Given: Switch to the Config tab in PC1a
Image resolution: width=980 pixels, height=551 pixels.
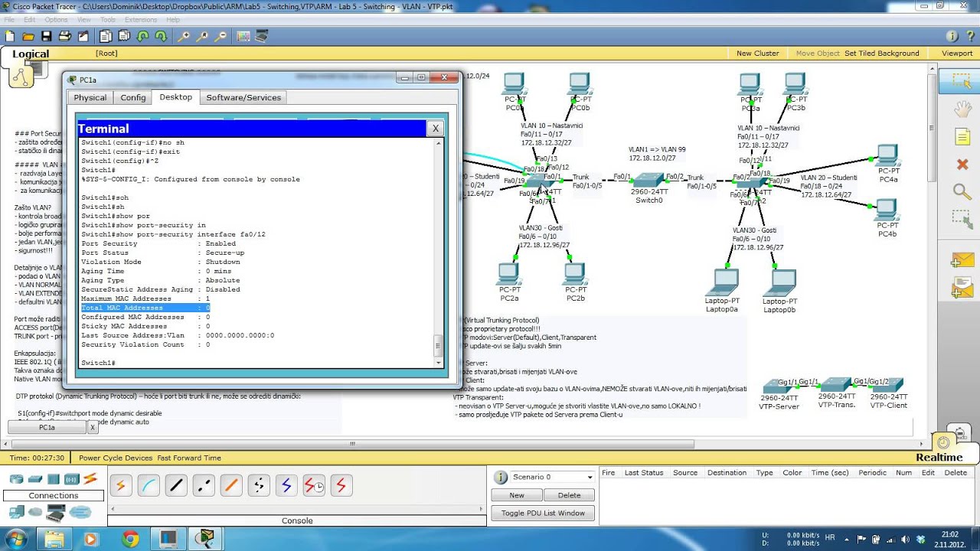Looking at the screenshot, I should click(x=133, y=97).
